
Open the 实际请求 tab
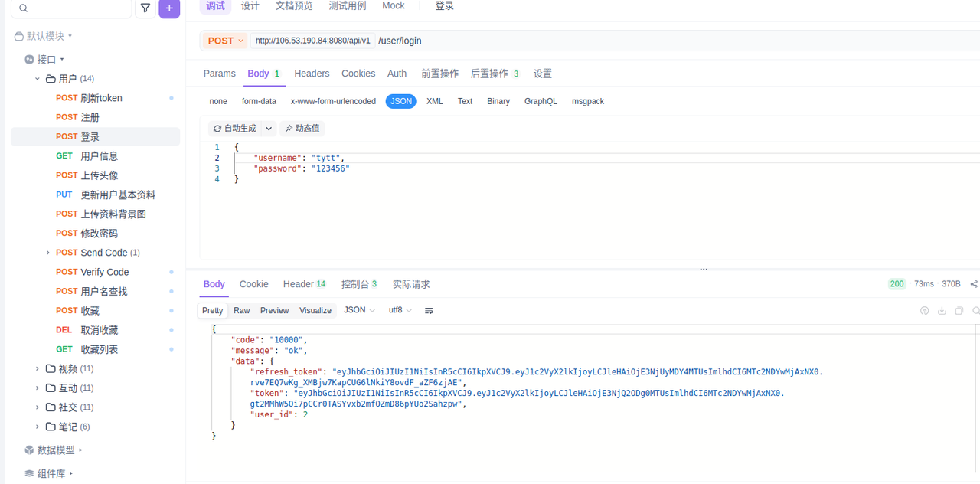(411, 284)
